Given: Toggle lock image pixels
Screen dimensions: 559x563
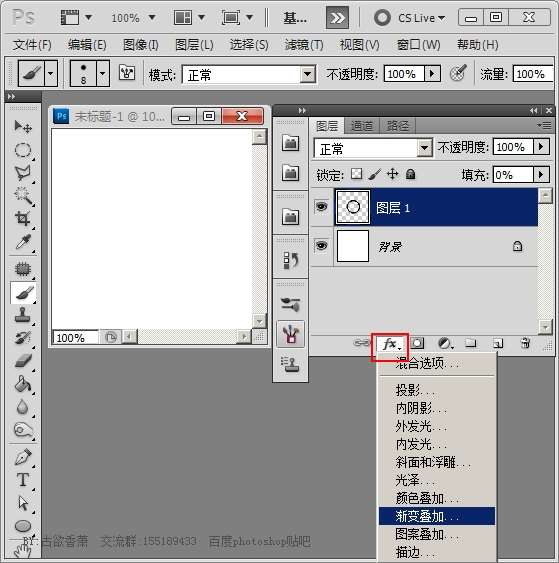Looking at the screenshot, I should point(374,175).
